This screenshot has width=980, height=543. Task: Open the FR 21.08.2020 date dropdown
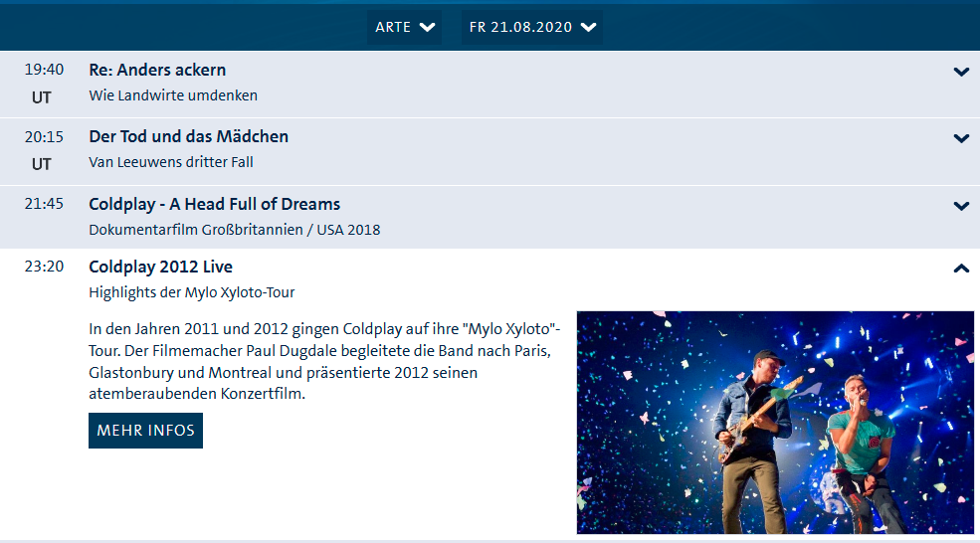(532, 27)
